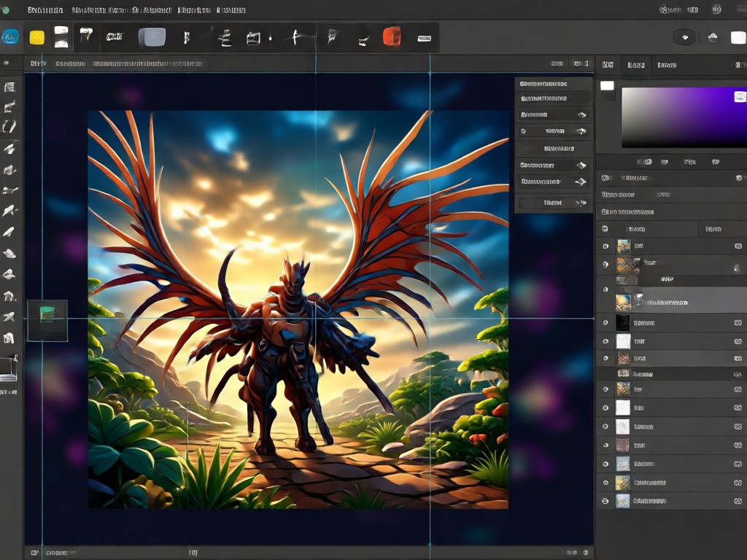The width and height of the screenshot is (747, 560).
Task: Click the blue rounded icon in top toolbar
Action: click(x=10, y=37)
